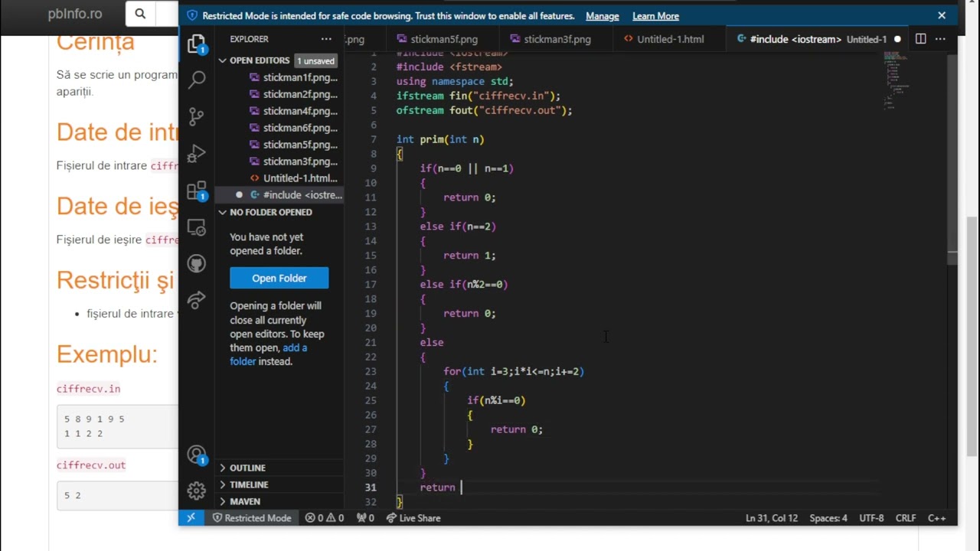
Task: Dismiss the Restricted Mode notification banner
Action: (942, 15)
